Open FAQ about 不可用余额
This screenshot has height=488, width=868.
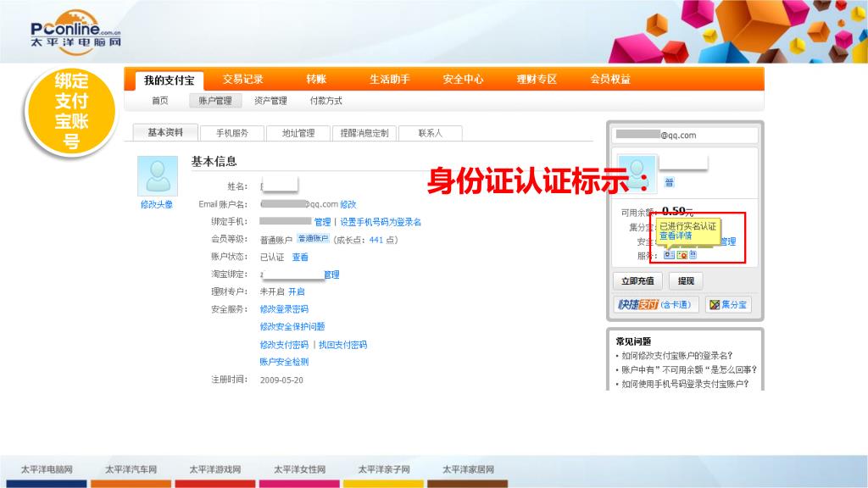688,369
